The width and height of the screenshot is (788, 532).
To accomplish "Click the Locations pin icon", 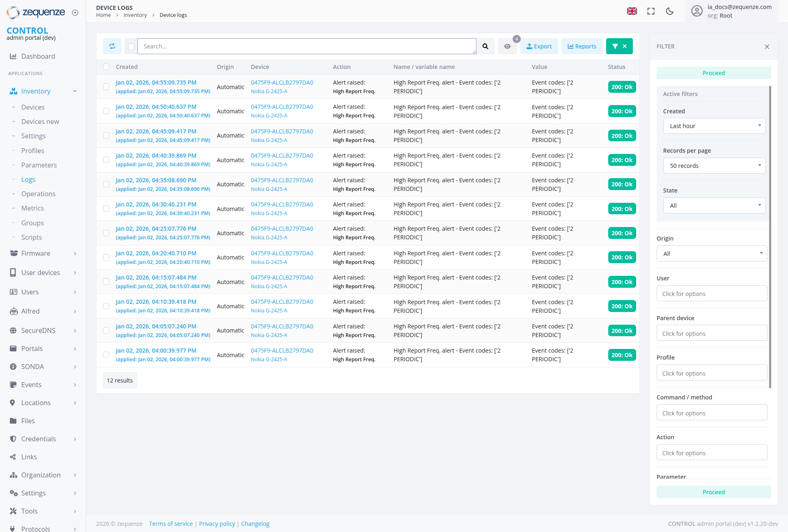I will coord(13,403).
